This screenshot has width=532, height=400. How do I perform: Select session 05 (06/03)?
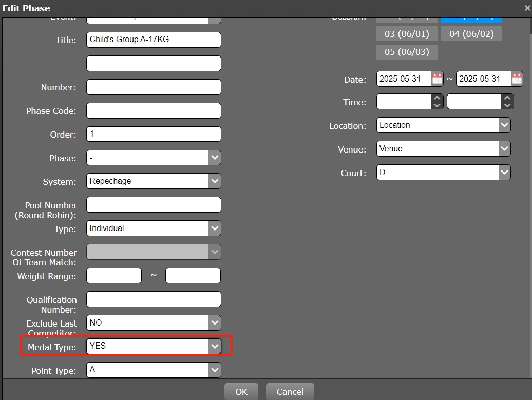click(x=407, y=52)
